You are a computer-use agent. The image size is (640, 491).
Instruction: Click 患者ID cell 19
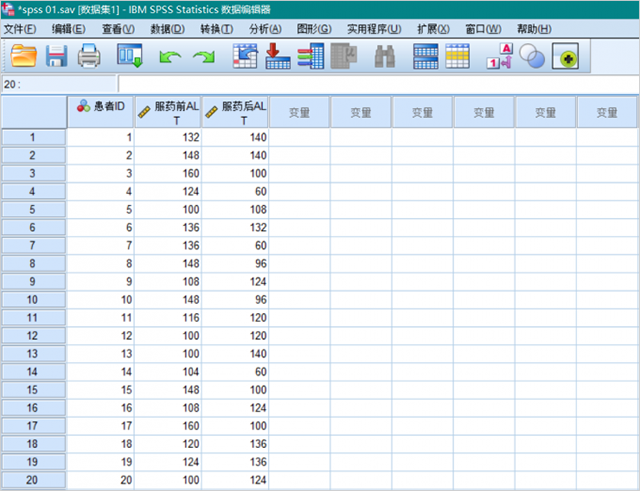tap(100, 462)
